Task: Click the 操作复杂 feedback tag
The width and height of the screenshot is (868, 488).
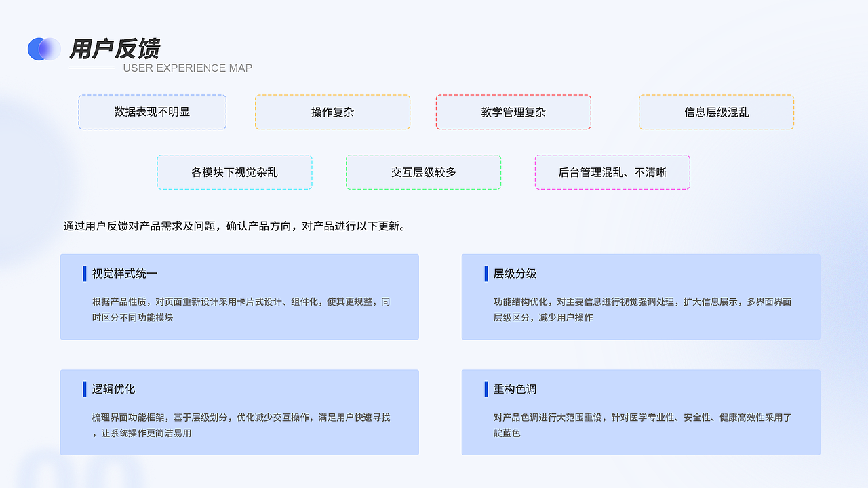Action: 332,112
